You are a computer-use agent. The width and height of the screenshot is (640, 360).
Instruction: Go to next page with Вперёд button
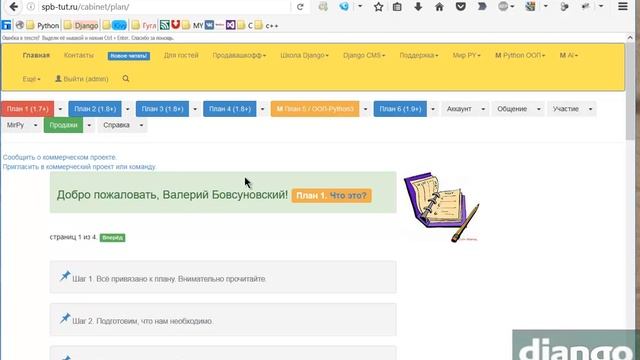pos(112,238)
